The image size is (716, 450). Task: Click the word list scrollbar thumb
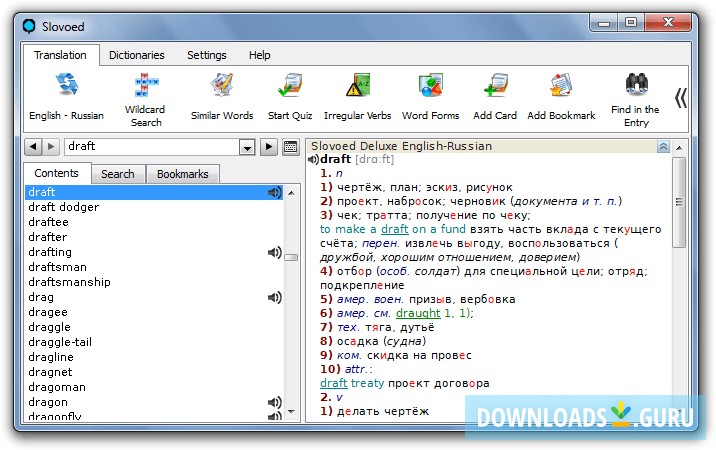point(291,258)
